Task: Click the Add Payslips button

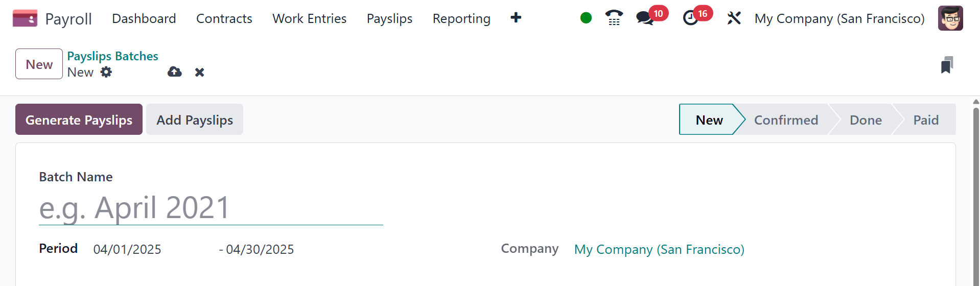Action: (x=195, y=120)
